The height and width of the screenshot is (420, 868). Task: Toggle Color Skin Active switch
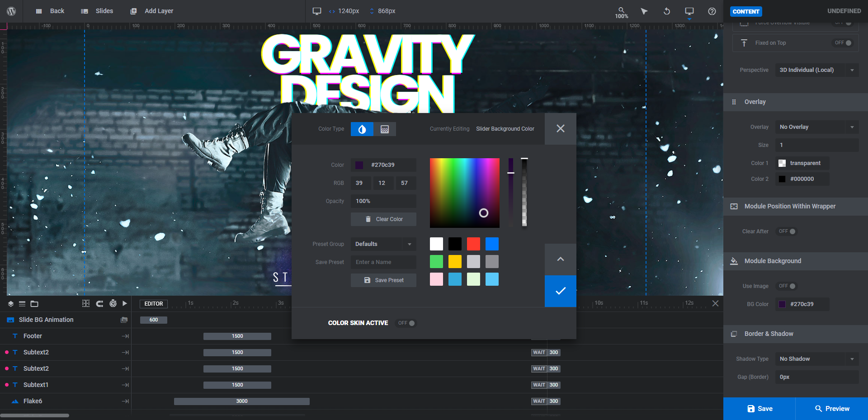[406, 323]
